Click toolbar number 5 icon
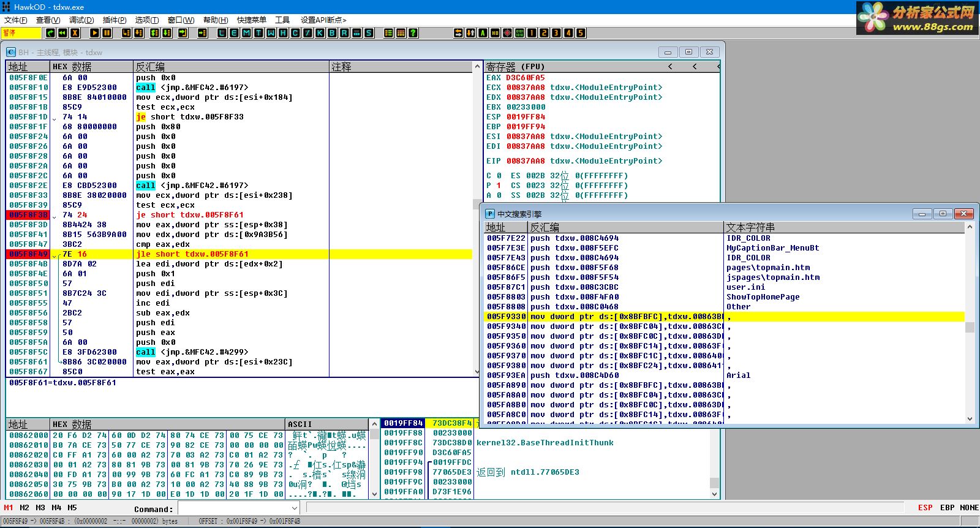 click(x=581, y=33)
